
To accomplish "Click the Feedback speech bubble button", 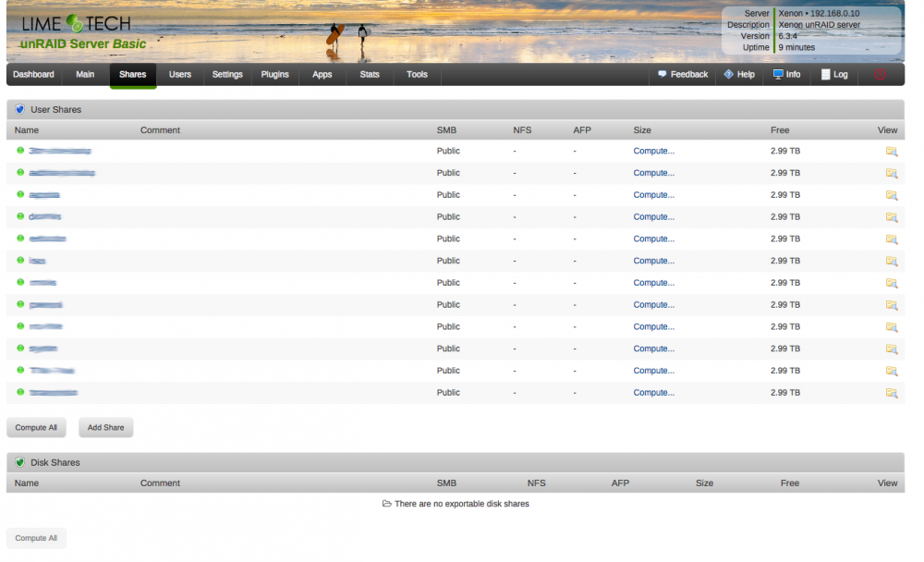I will 683,74.
